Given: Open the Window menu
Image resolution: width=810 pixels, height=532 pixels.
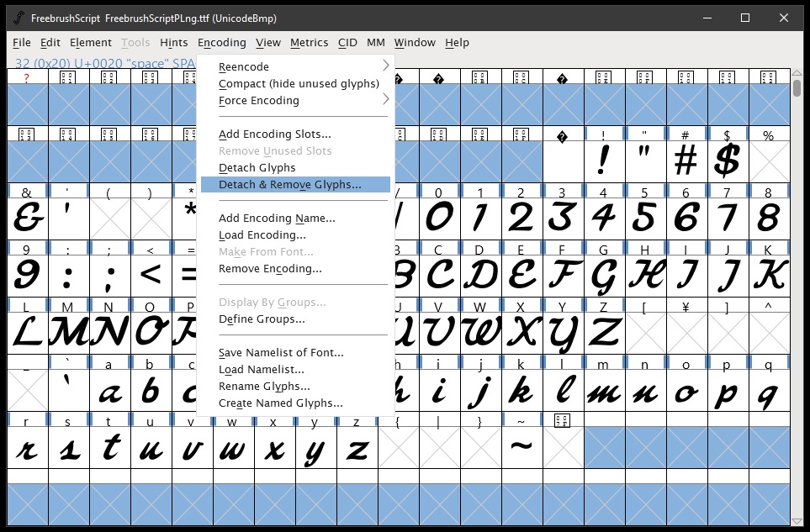Looking at the screenshot, I should [x=415, y=43].
